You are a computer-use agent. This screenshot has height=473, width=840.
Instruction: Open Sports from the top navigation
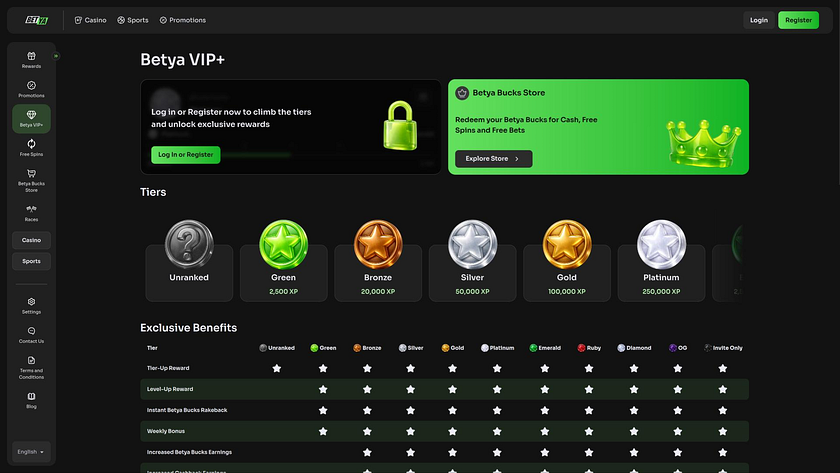coord(133,20)
